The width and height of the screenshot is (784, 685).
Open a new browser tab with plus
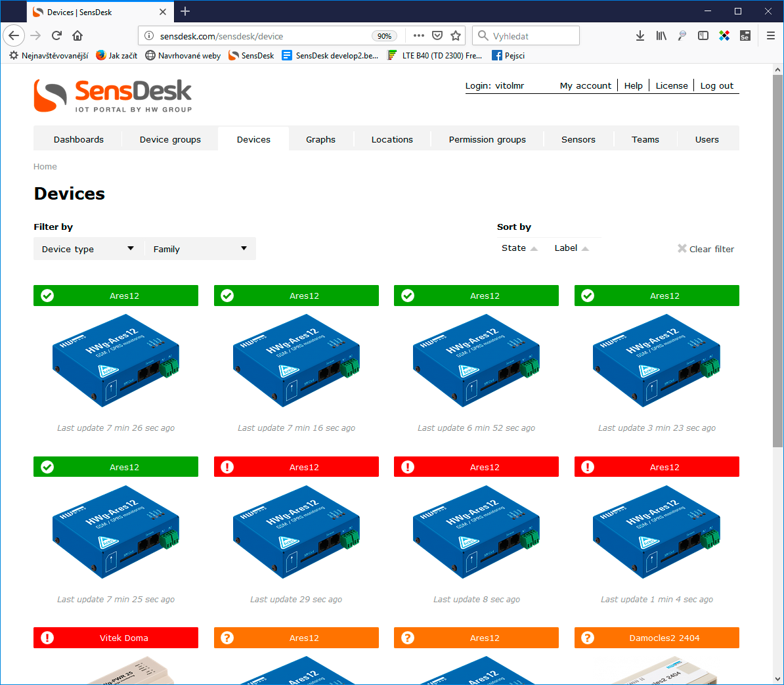185,12
